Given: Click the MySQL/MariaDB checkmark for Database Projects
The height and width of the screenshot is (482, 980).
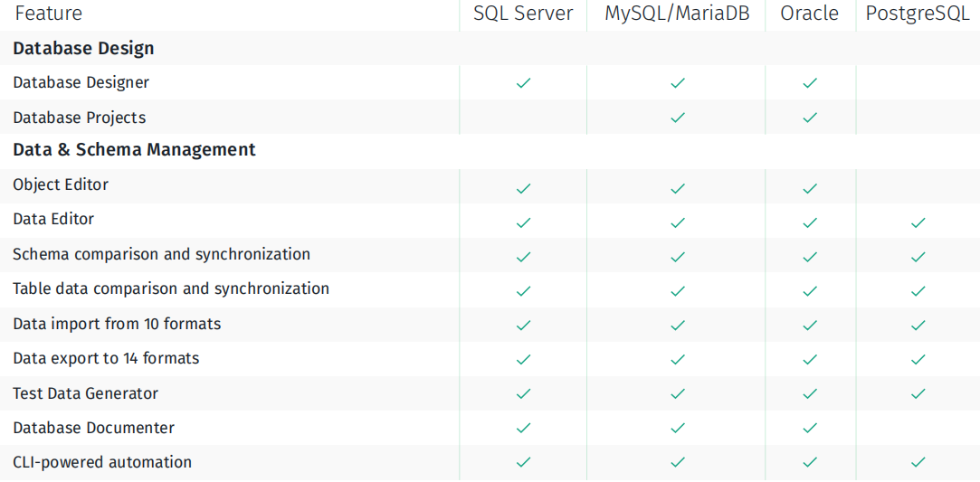Looking at the screenshot, I should pos(676,118).
